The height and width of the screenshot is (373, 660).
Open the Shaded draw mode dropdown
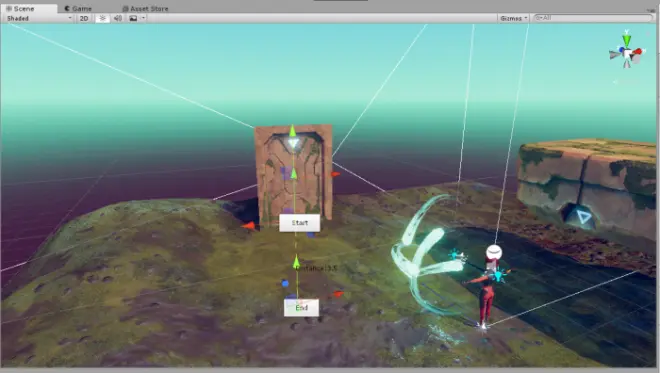pos(39,18)
